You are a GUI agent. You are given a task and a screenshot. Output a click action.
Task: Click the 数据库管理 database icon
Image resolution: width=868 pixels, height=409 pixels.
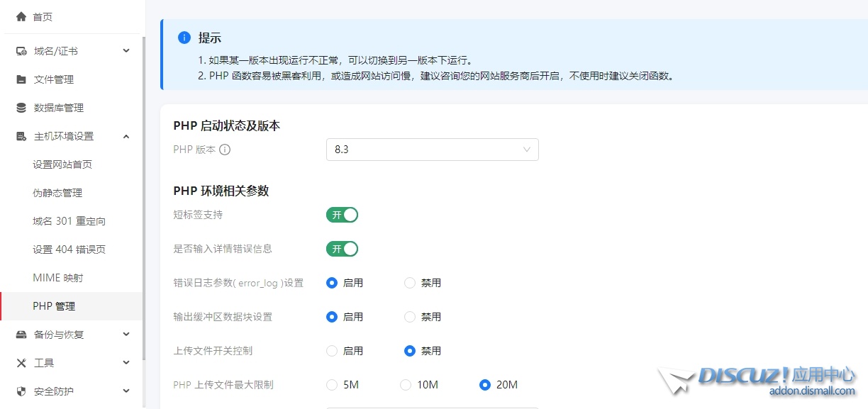(x=21, y=108)
